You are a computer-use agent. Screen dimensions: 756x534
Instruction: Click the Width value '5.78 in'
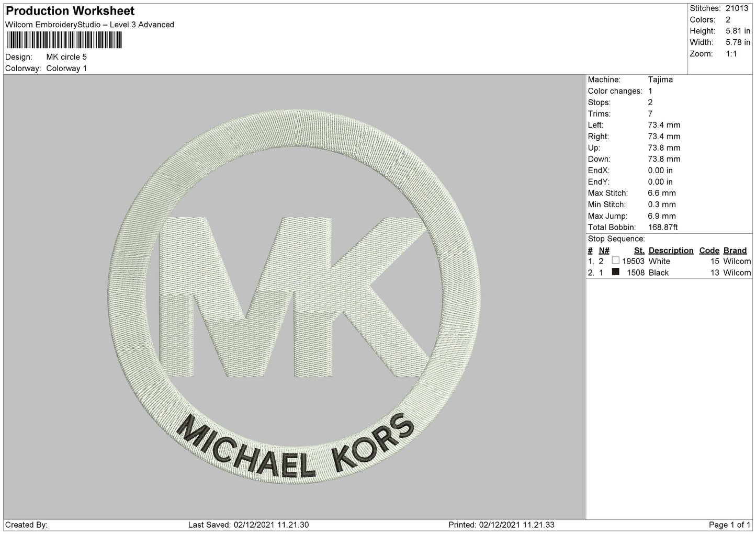click(738, 42)
